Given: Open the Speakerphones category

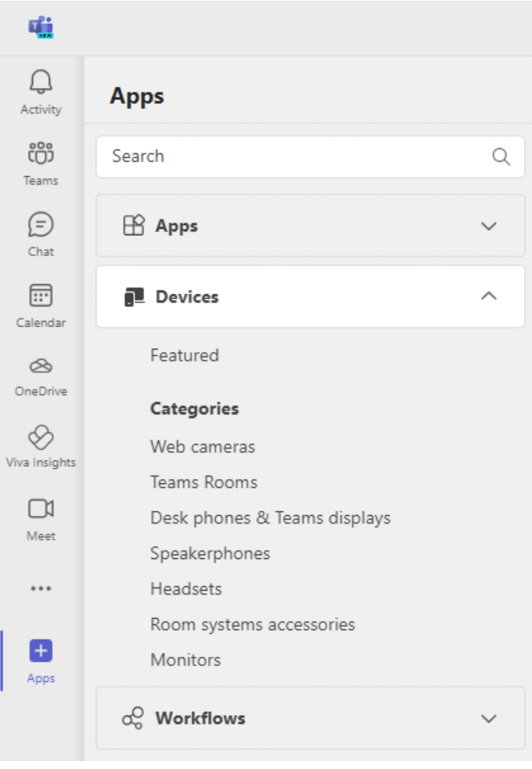Looking at the screenshot, I should coord(210,553).
